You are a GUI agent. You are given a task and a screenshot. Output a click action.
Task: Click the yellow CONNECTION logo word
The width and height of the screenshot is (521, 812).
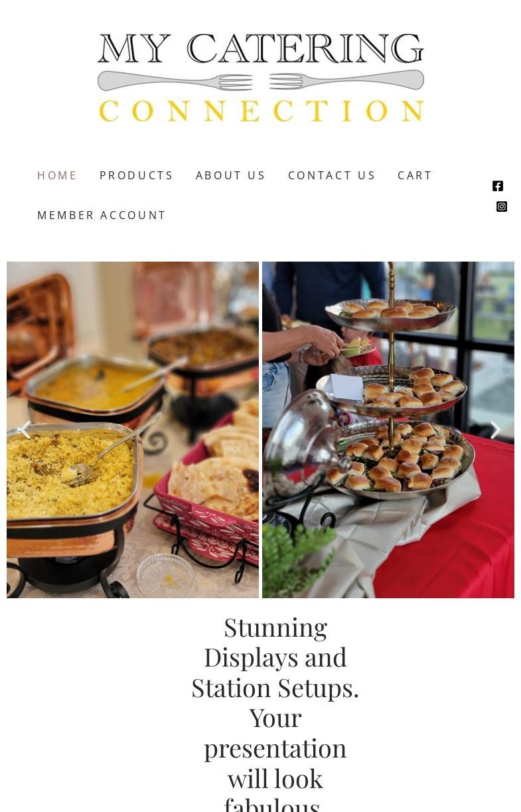click(x=261, y=111)
